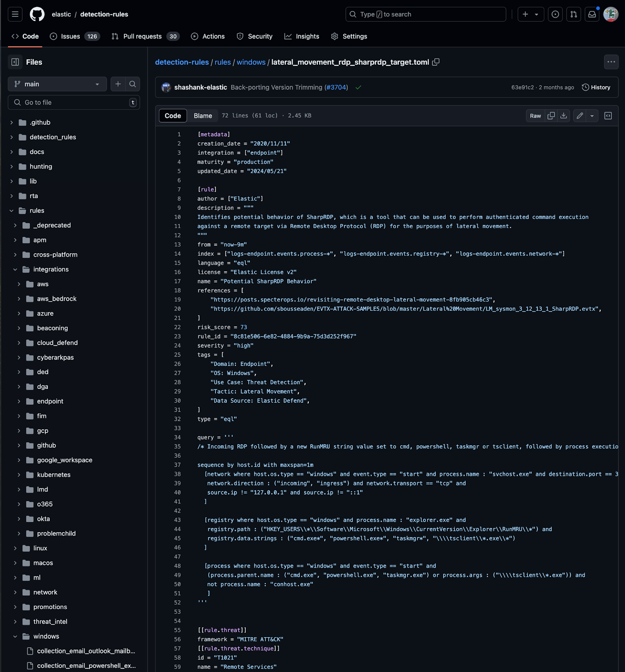Screen dimensions: 625x672
Task: Open the _deprecated folder
Action: tap(52, 226)
